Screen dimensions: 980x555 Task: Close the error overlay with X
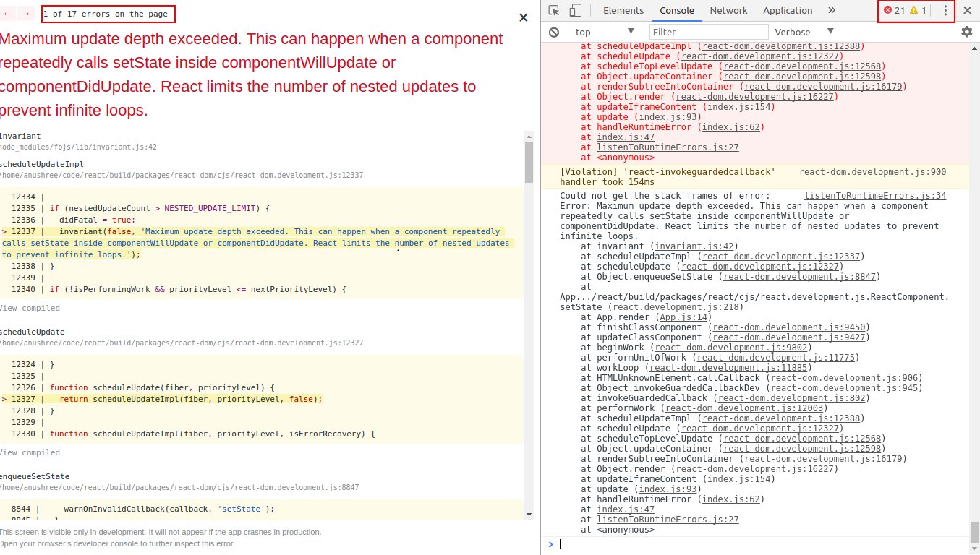524,17
